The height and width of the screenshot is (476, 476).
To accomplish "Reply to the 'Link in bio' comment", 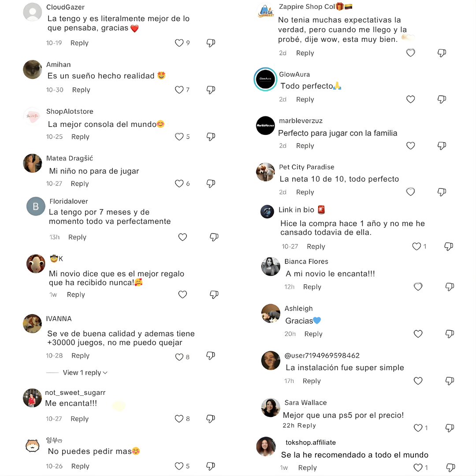I will tap(316, 247).
